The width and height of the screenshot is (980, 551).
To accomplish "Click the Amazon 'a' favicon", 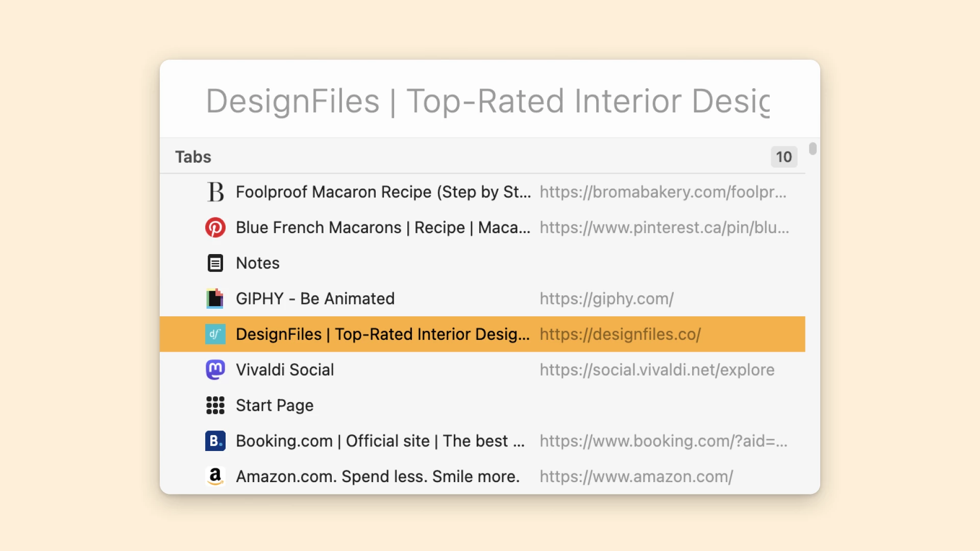I will pyautogui.click(x=215, y=477).
